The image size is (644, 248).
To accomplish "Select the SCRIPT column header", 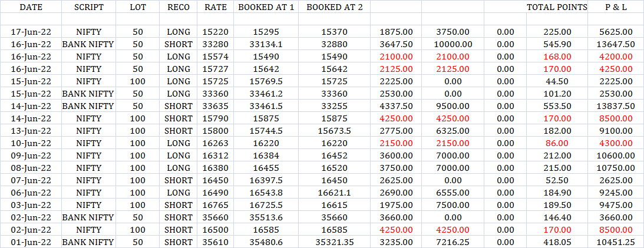I will (89, 8).
